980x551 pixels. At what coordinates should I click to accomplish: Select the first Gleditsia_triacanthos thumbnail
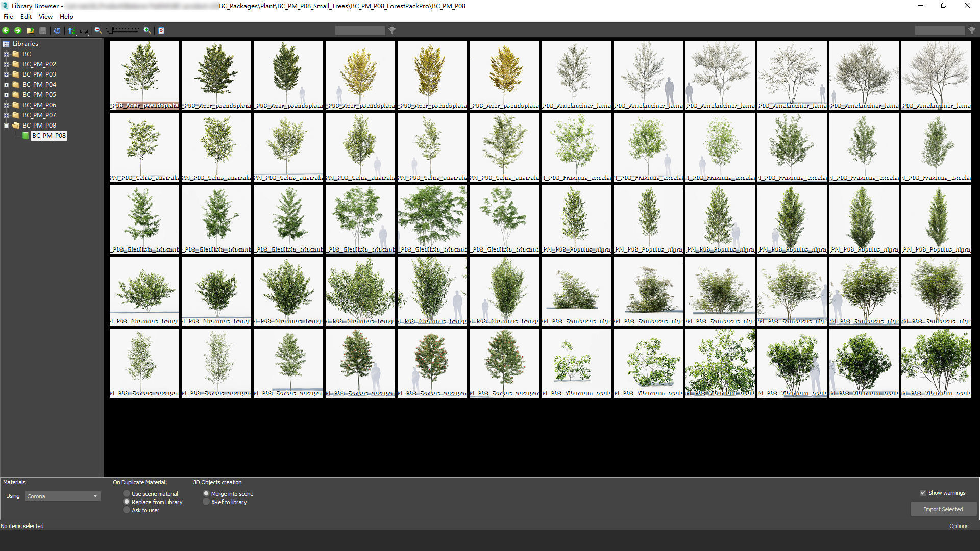(x=144, y=219)
